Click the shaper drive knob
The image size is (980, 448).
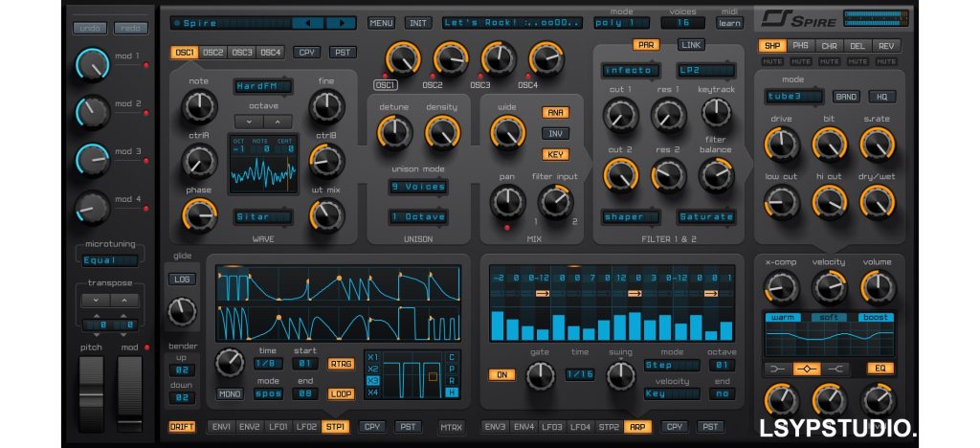coord(782,145)
